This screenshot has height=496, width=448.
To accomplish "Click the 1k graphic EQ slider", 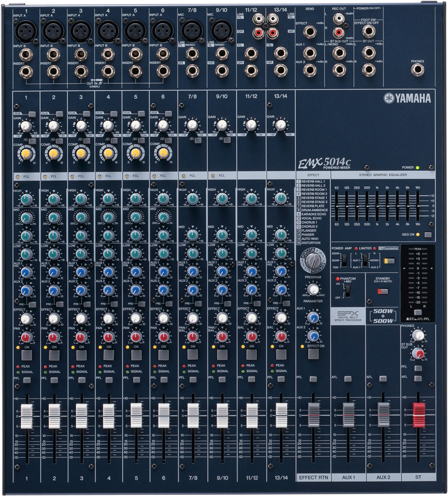I will [377, 206].
